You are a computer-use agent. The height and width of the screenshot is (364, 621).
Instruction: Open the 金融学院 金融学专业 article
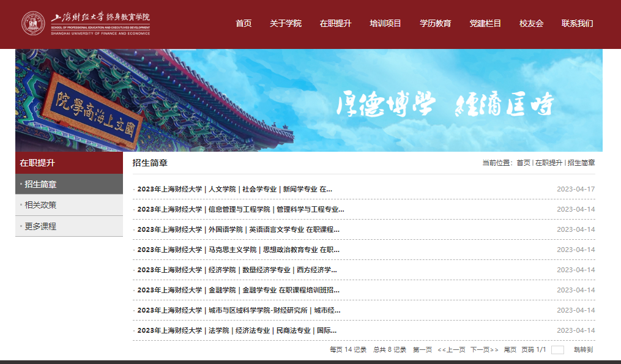pyautogui.click(x=239, y=291)
